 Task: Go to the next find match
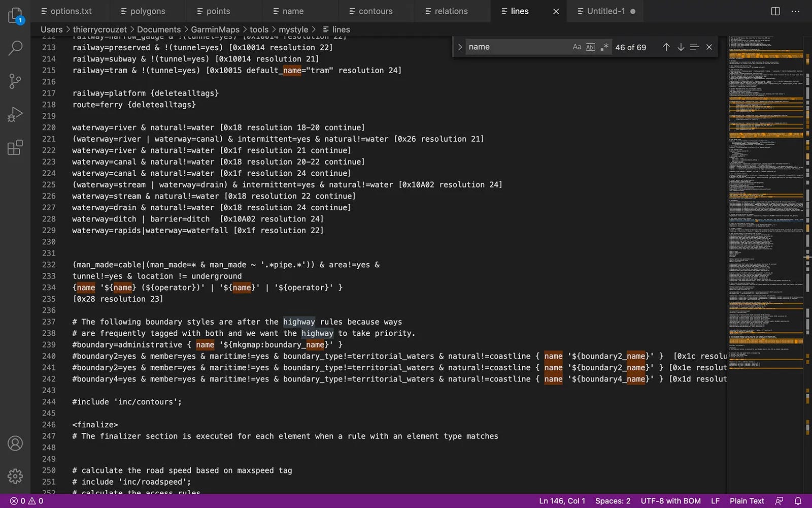click(681, 47)
